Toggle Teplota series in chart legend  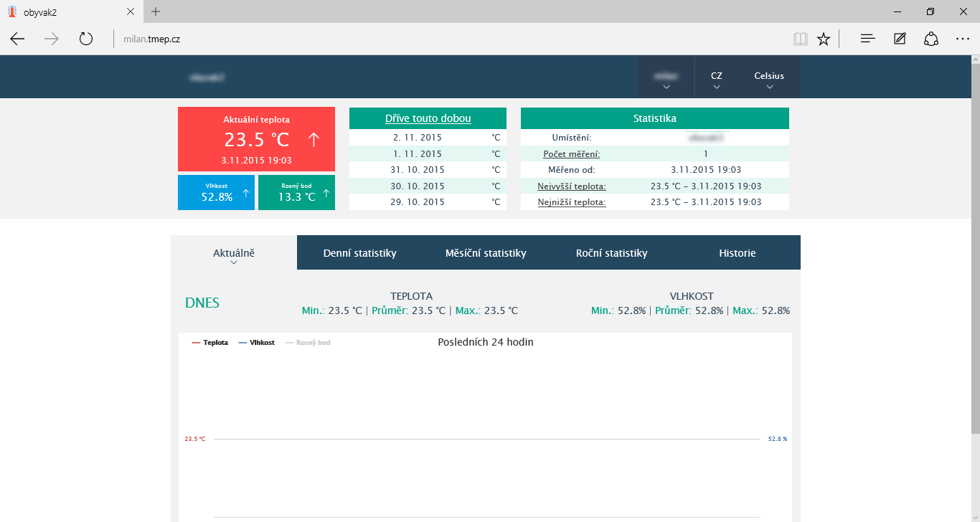click(210, 343)
